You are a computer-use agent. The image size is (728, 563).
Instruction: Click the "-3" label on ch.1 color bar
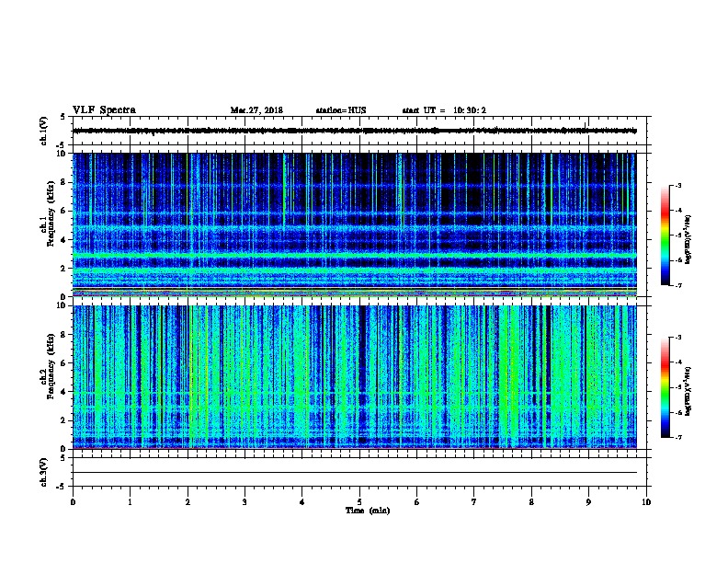click(678, 185)
